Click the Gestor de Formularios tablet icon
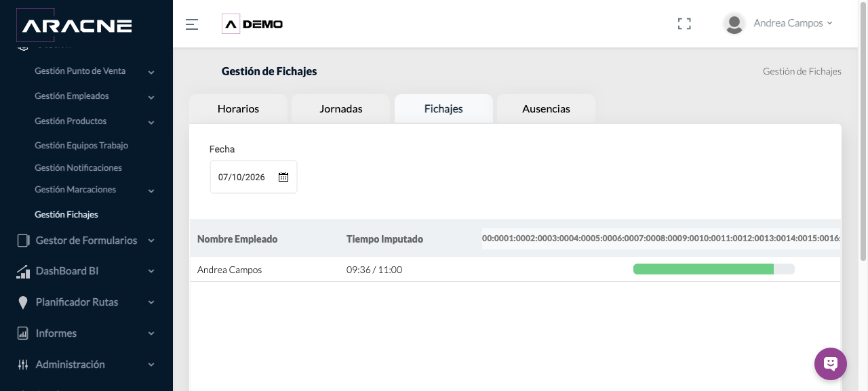868x391 pixels. [x=23, y=241]
